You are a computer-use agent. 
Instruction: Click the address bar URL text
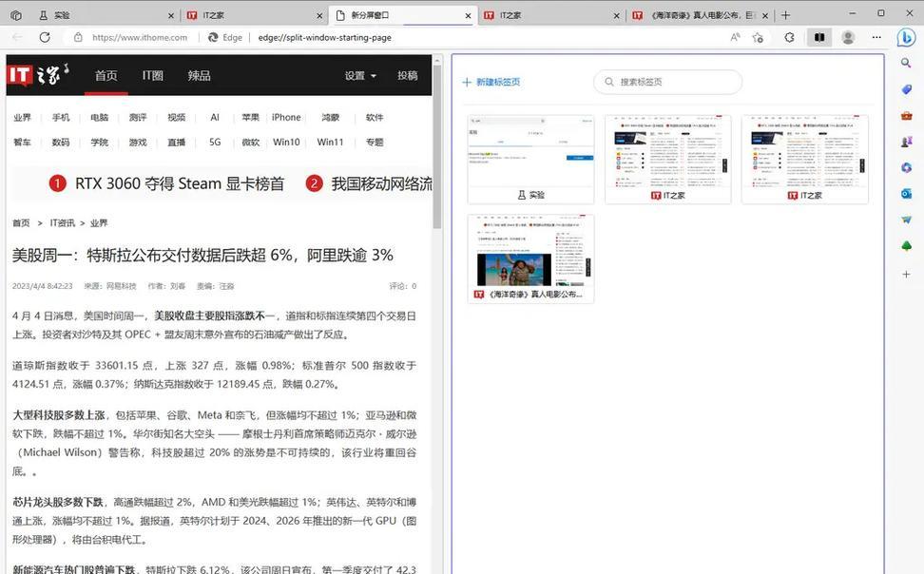click(324, 37)
